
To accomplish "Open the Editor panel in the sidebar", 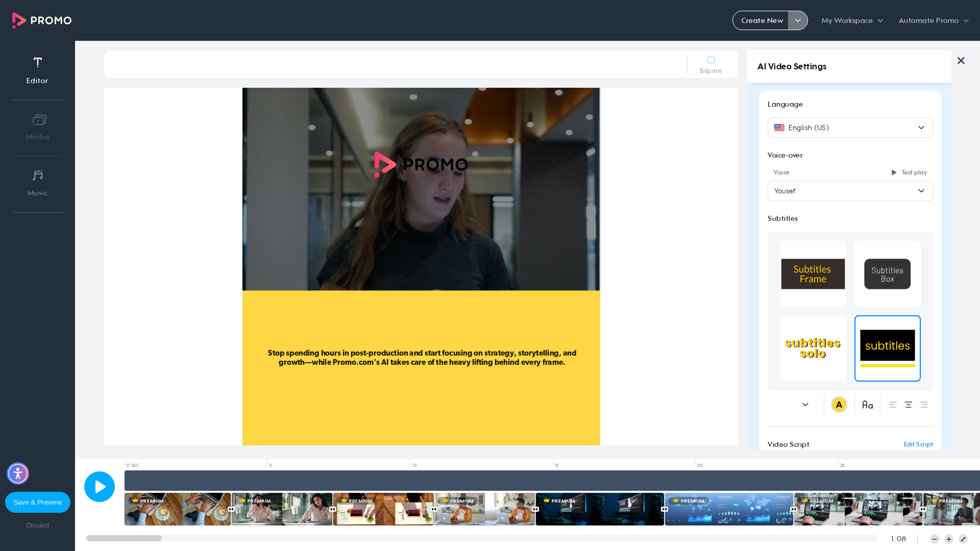I will 37,70.
